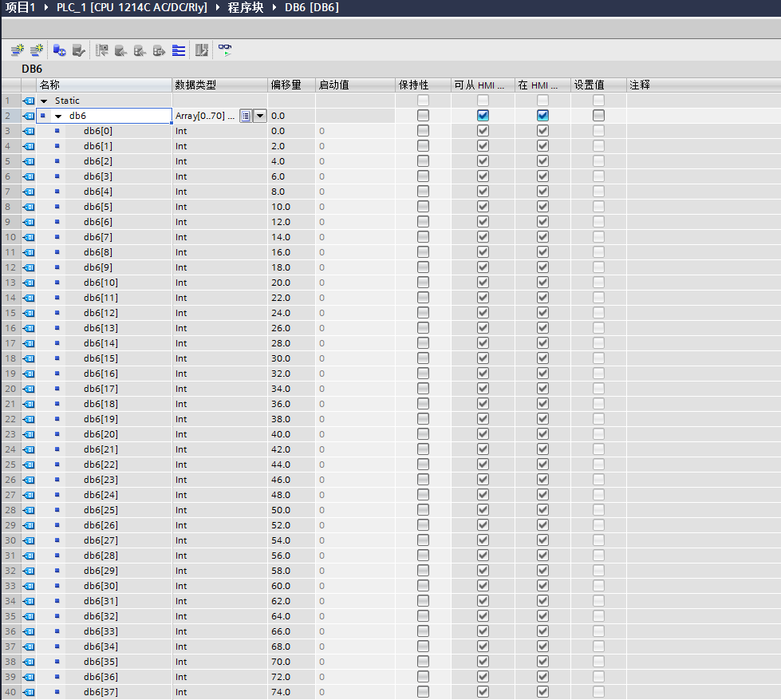
Task: Click the Monitor all glasses icon
Action: [x=226, y=49]
